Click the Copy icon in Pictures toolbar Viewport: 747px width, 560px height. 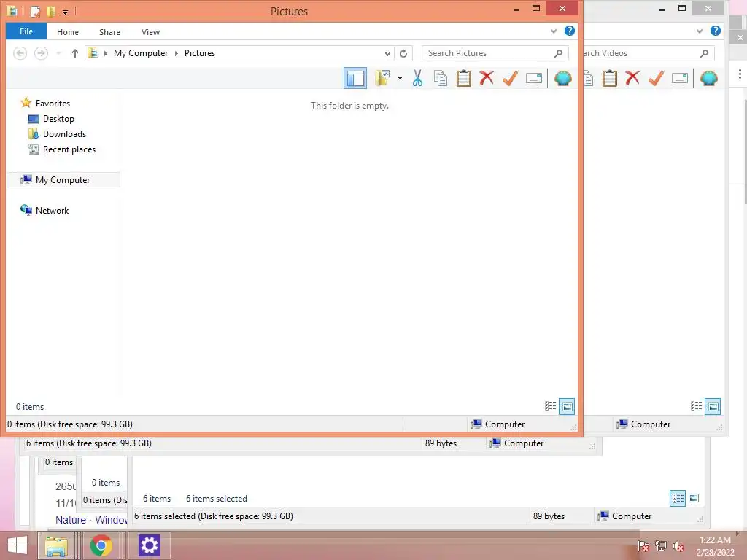coord(440,78)
